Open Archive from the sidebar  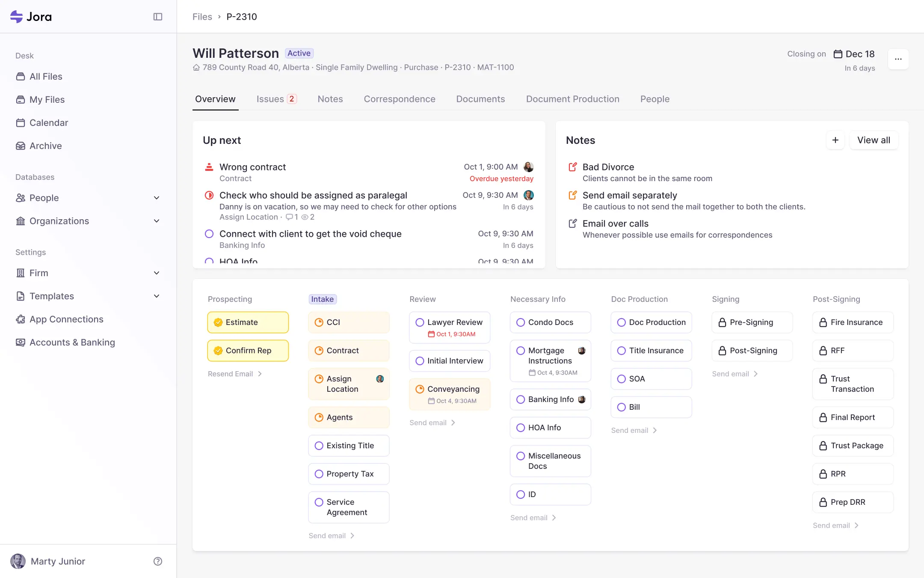[x=45, y=146]
